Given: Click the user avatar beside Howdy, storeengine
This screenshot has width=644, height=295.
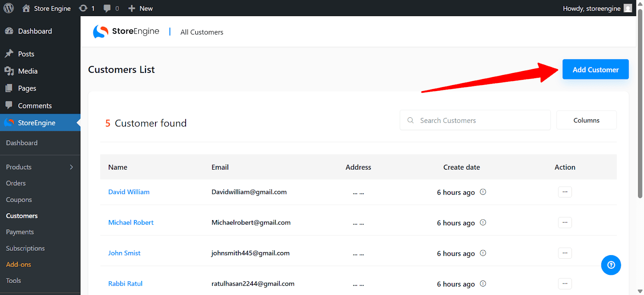Looking at the screenshot, I should click(x=627, y=8).
